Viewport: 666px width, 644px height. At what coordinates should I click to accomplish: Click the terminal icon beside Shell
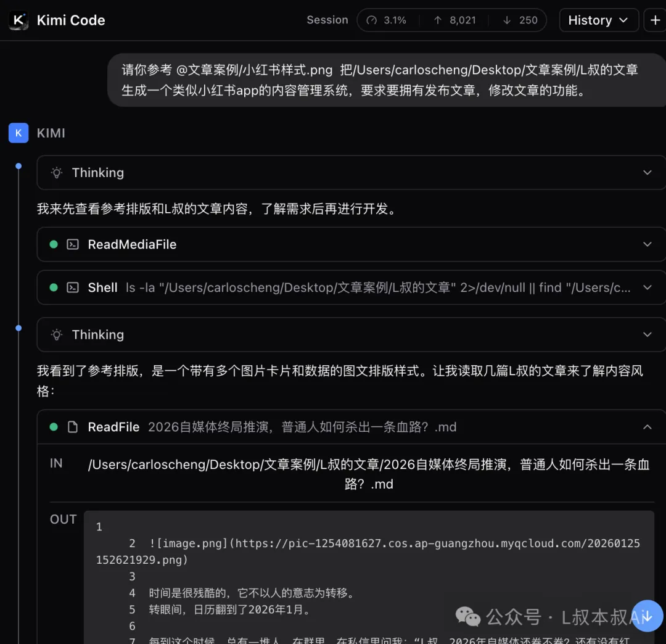point(73,287)
